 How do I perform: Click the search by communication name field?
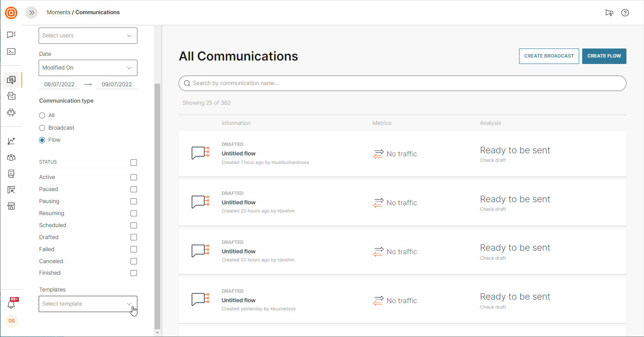point(402,83)
